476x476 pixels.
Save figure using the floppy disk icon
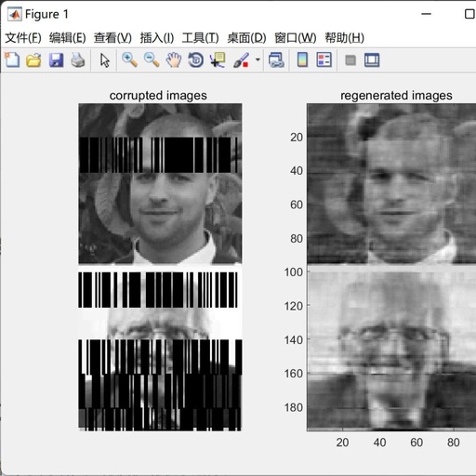pyautogui.click(x=56, y=60)
